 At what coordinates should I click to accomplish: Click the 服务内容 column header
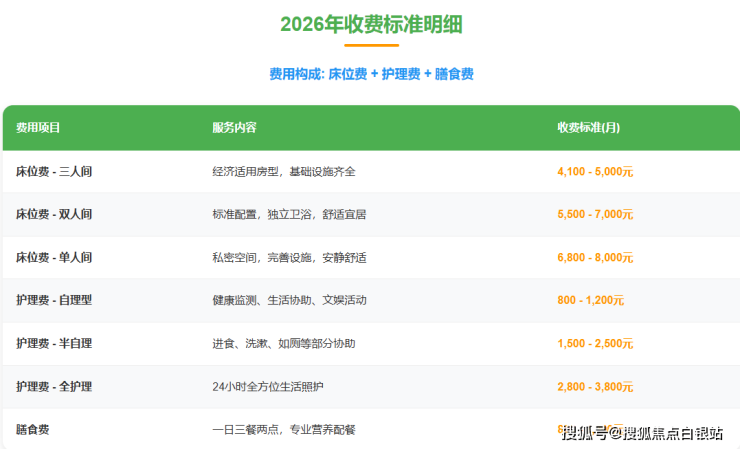(234, 128)
